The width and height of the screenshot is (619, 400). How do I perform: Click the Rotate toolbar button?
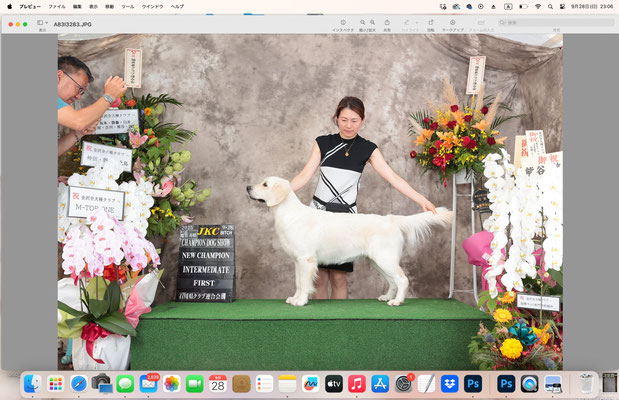point(431,23)
